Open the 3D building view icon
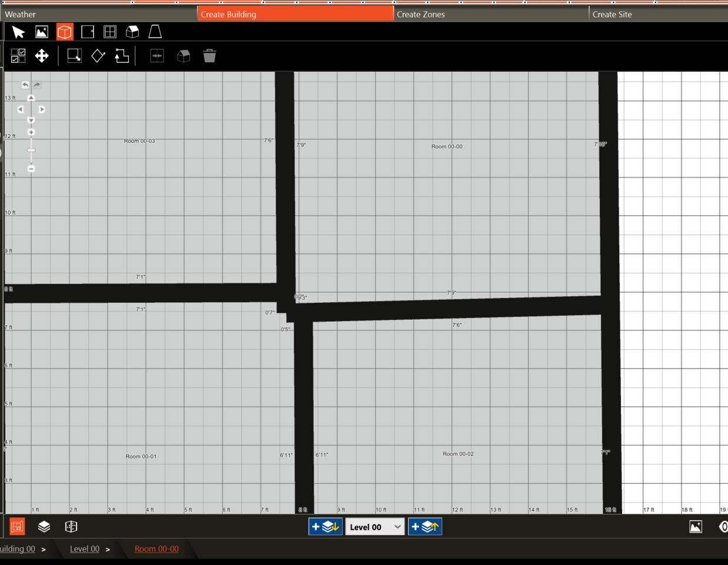The height and width of the screenshot is (565, 728). tap(71, 527)
